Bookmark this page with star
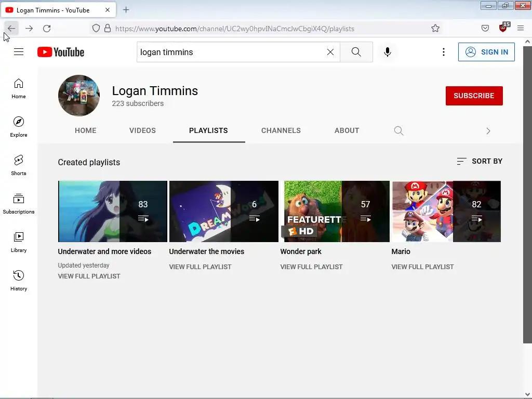 click(x=435, y=29)
